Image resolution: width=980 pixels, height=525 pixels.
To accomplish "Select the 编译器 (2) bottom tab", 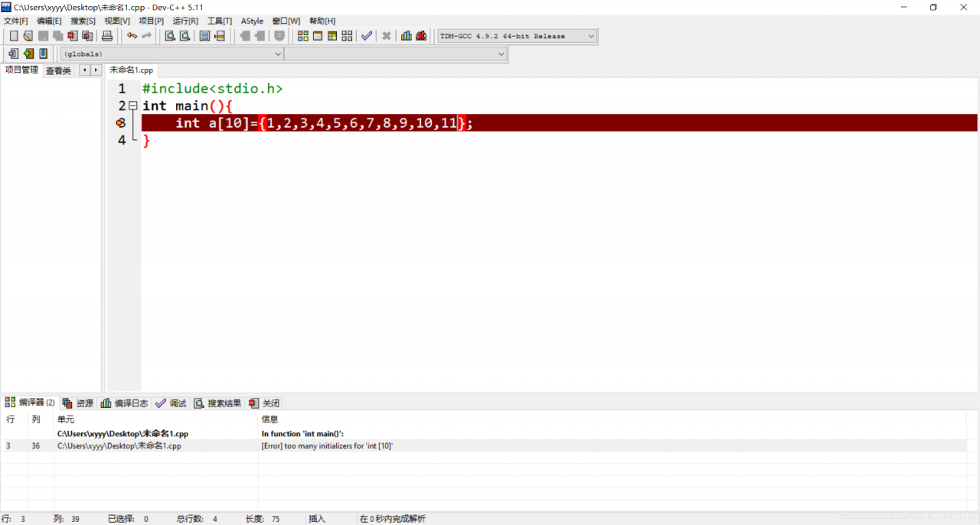I will (30, 403).
